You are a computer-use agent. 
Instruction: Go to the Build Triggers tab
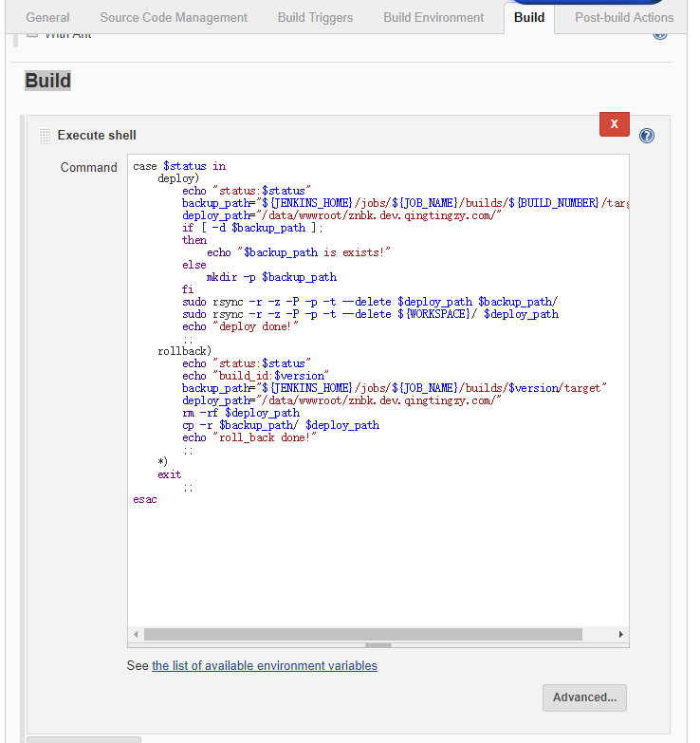pos(315,17)
